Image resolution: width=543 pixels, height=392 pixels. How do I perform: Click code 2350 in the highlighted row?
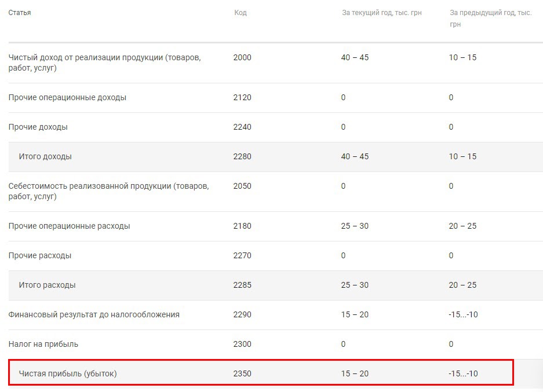point(242,373)
